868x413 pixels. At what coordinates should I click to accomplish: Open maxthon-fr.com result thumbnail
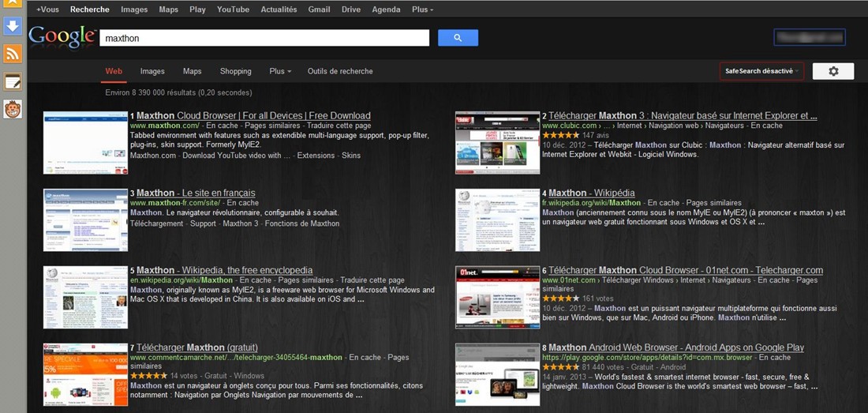click(85, 220)
